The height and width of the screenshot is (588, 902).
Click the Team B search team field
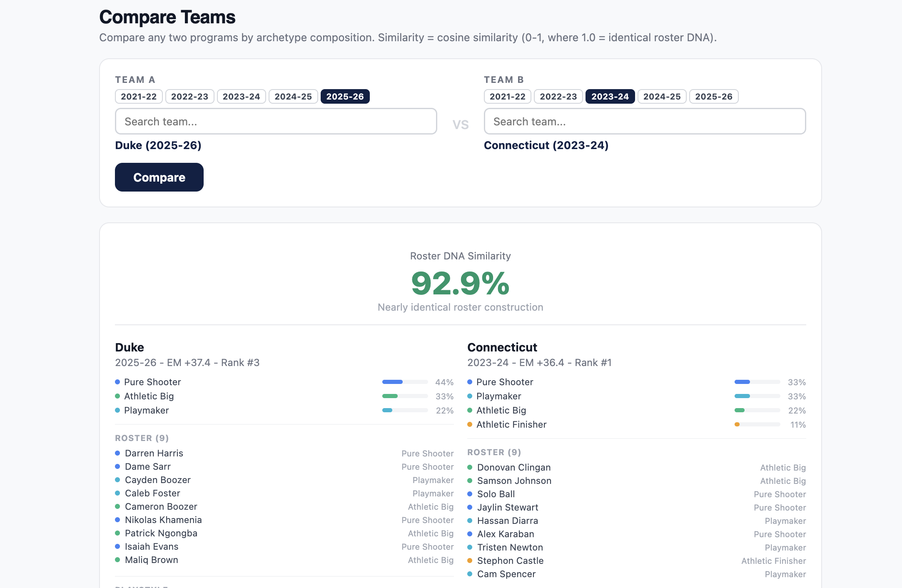click(x=645, y=121)
